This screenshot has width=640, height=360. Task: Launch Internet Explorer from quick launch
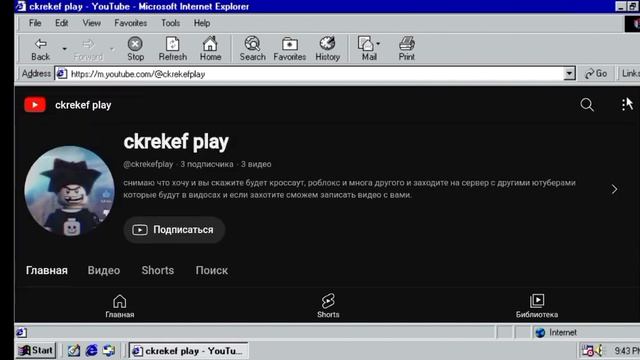91,350
